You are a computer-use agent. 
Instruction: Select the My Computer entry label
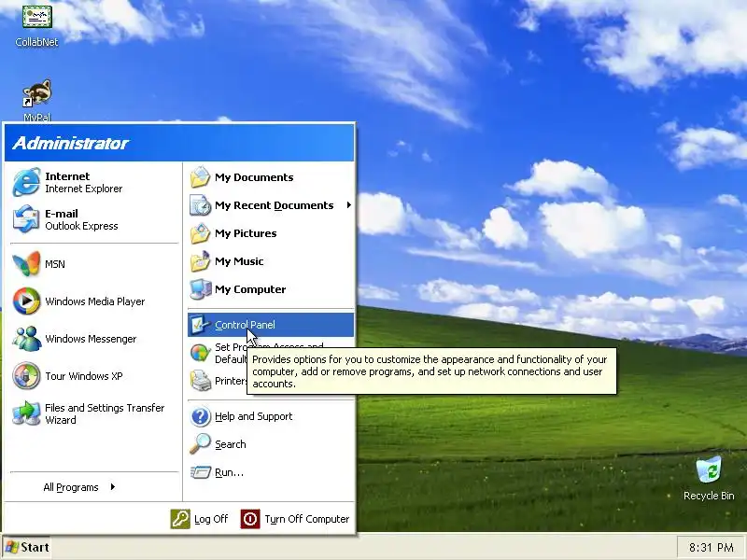[x=250, y=289]
